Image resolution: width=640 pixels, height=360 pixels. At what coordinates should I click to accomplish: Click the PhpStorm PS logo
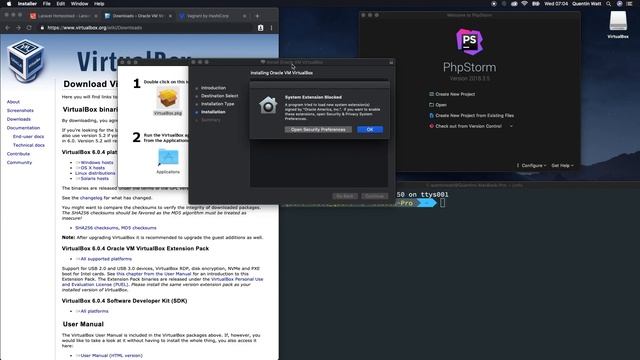point(469,42)
